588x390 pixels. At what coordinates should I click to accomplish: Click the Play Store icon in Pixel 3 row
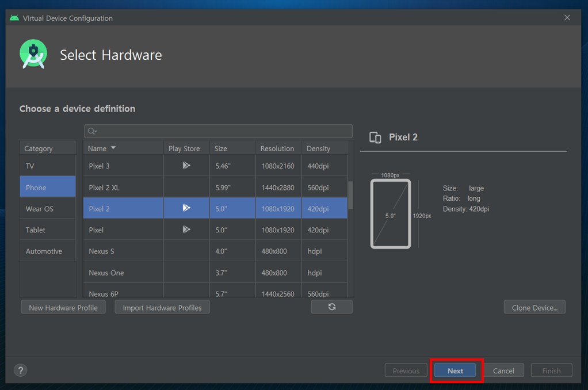tap(186, 165)
